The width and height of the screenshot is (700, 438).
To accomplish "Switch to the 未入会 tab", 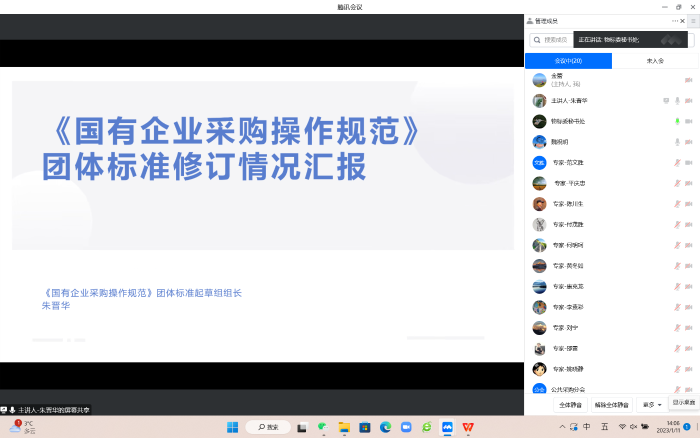I will [x=655, y=61].
